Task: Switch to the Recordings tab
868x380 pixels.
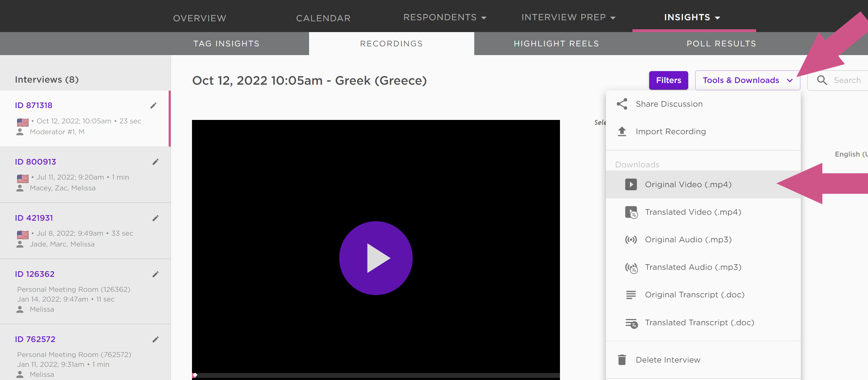Action: [x=391, y=44]
